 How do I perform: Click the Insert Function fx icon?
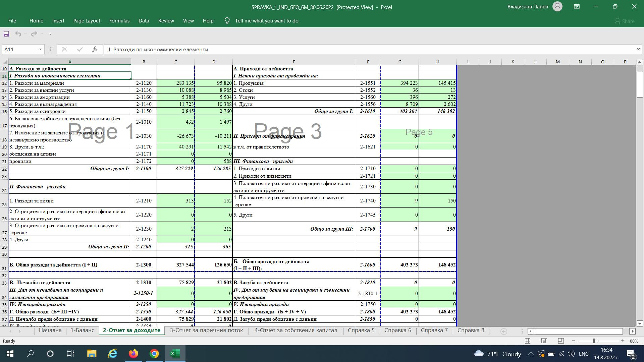(x=95, y=49)
